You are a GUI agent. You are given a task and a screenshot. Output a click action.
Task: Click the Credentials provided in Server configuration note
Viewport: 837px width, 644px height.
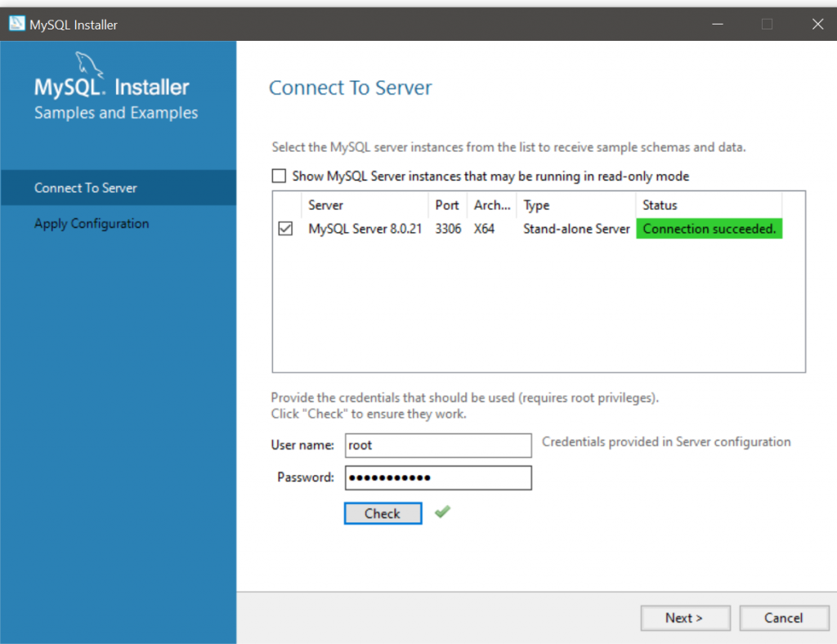point(666,442)
